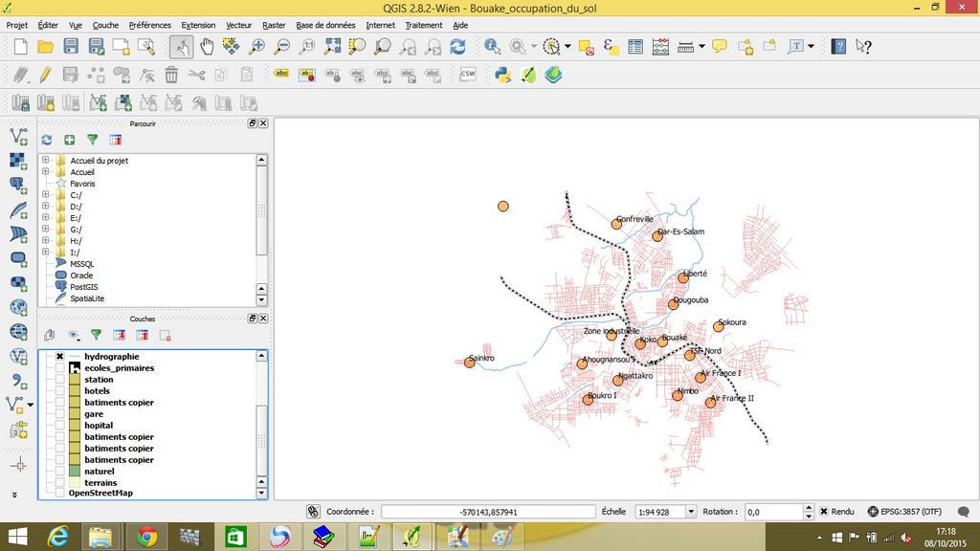Click the Rotation value field
The height and width of the screenshot is (551, 980).
tap(773, 512)
